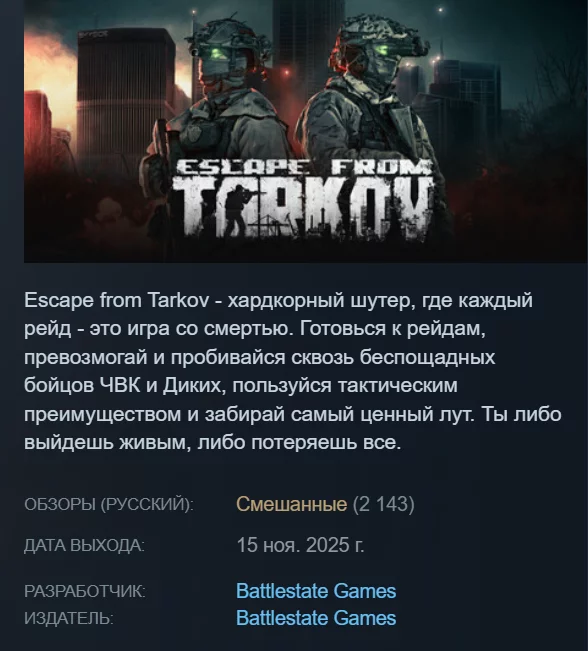Click the review count (2 143)
This screenshot has height=651, width=588.
(x=383, y=504)
